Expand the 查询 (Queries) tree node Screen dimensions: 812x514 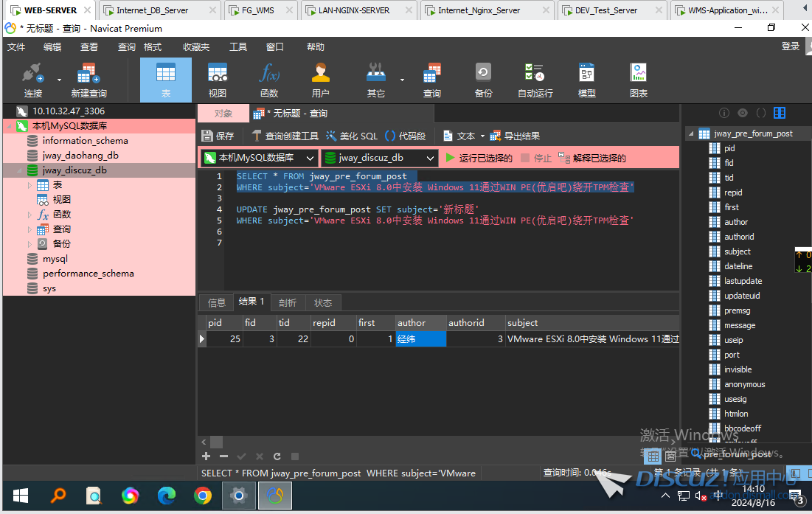click(30, 229)
